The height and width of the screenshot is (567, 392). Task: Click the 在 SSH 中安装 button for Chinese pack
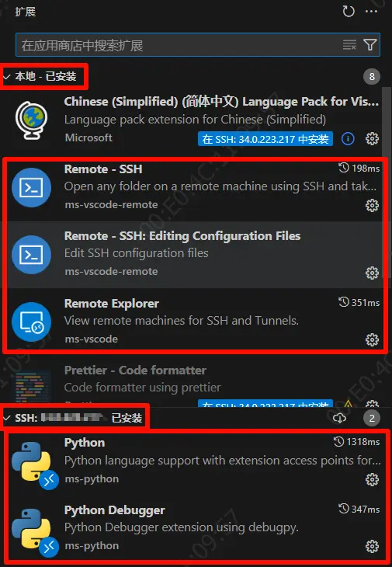pos(265,139)
